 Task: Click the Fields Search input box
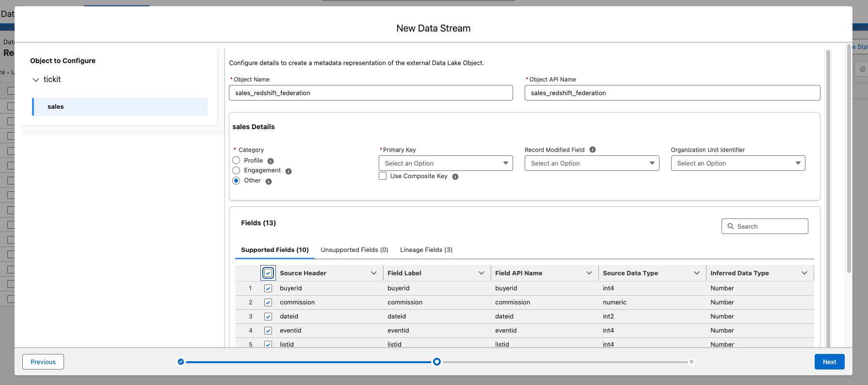765,226
